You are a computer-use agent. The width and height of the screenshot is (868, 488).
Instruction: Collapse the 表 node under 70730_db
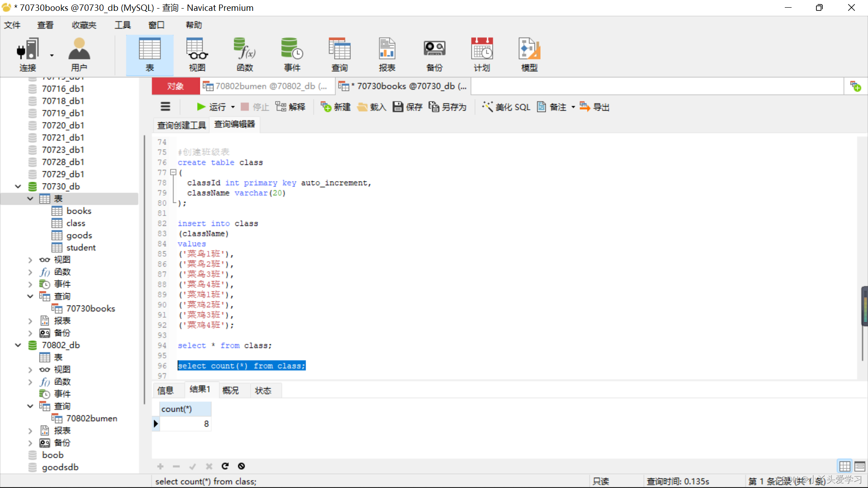pos(30,198)
